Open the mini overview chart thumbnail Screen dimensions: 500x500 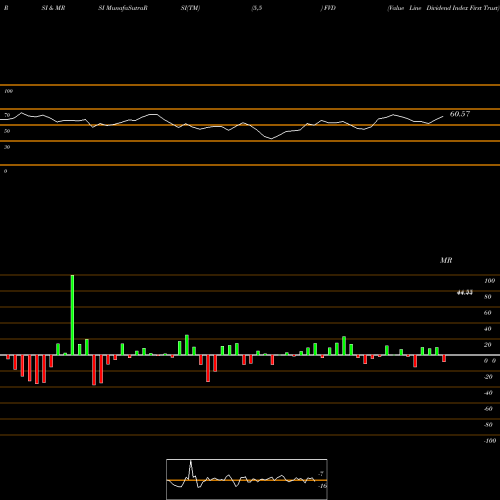point(247,479)
